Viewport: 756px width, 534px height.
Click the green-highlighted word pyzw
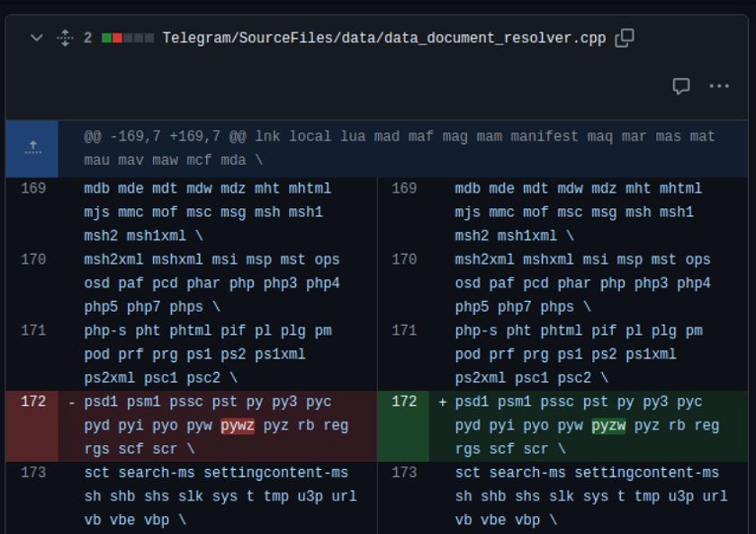tap(608, 425)
